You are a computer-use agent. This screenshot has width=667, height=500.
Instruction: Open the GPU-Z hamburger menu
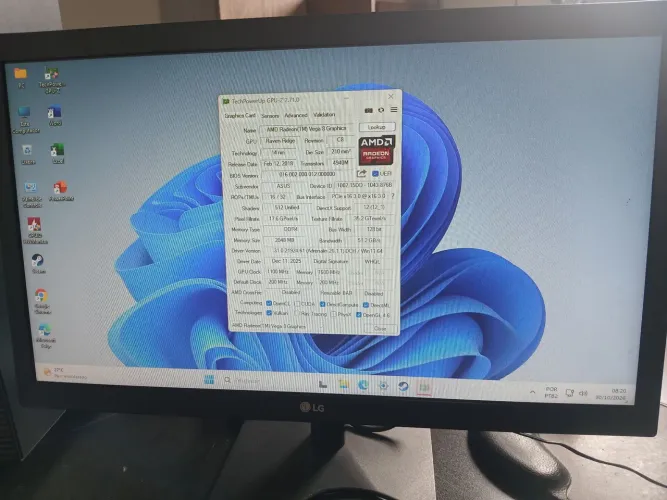pos(394,110)
